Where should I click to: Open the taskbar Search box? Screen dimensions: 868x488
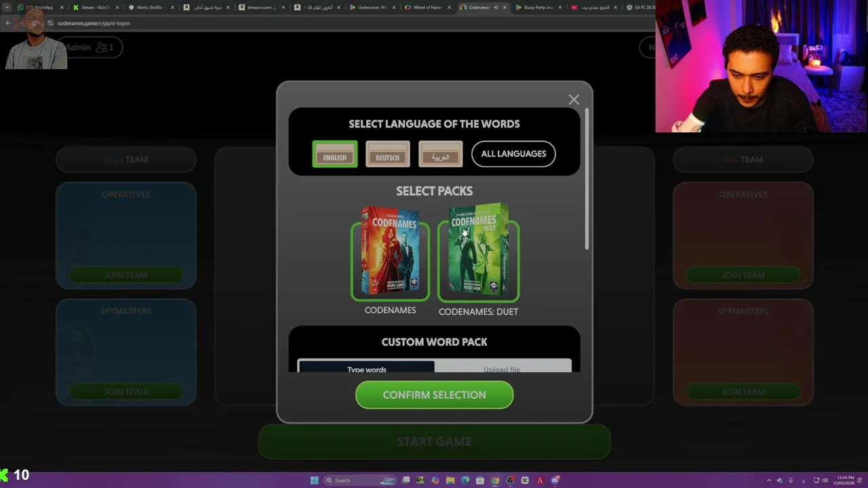click(360, 481)
